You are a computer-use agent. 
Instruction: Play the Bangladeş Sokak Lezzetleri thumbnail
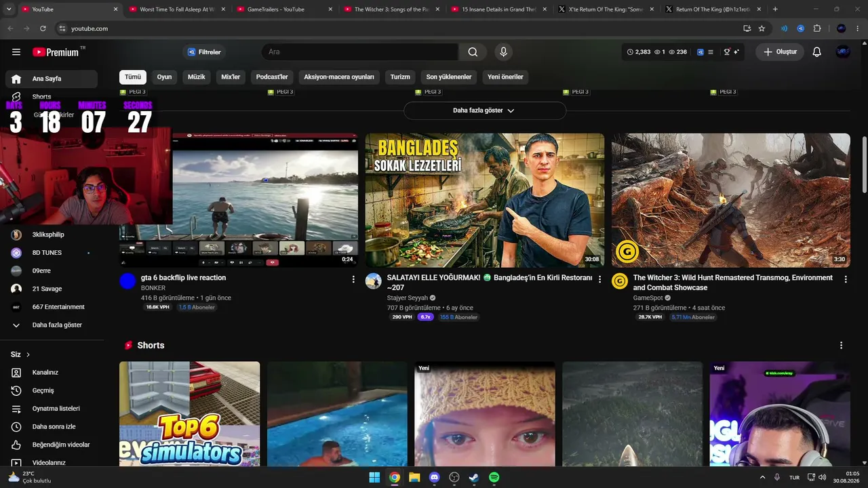pos(485,200)
